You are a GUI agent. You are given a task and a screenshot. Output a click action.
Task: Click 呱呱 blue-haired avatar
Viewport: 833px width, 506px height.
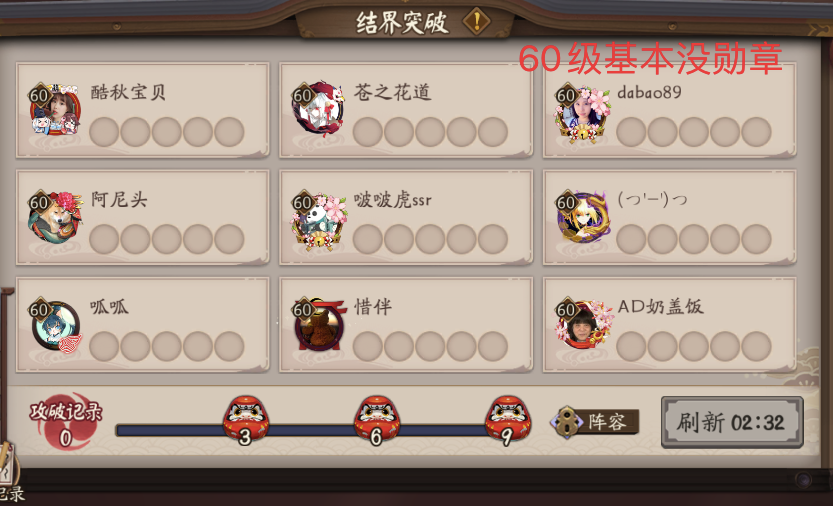tap(56, 326)
